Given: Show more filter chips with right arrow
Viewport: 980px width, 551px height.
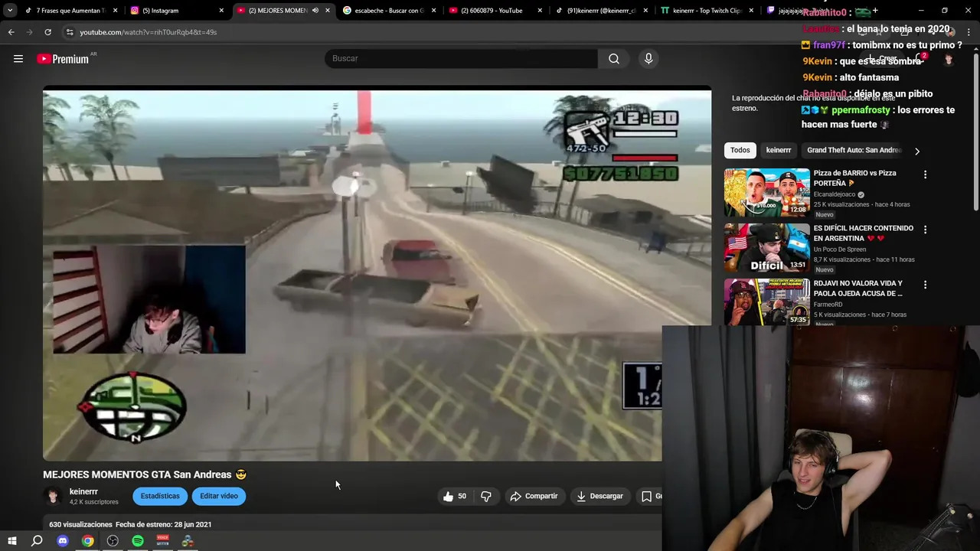Looking at the screenshot, I should 917,151.
